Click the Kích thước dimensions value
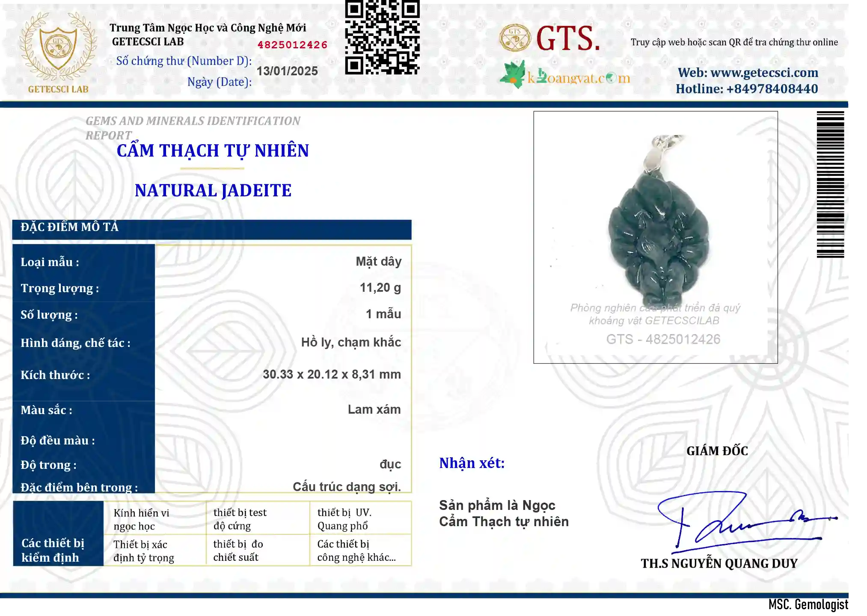The image size is (867, 616). [x=332, y=374]
